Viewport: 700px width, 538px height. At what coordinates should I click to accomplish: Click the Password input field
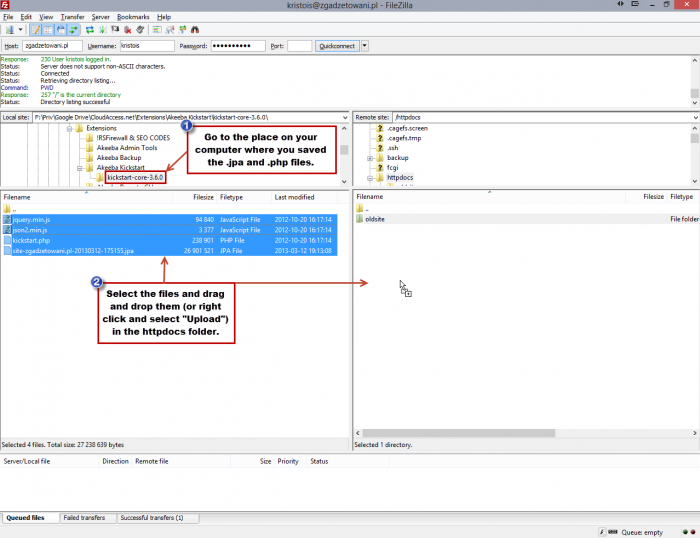tap(238, 46)
